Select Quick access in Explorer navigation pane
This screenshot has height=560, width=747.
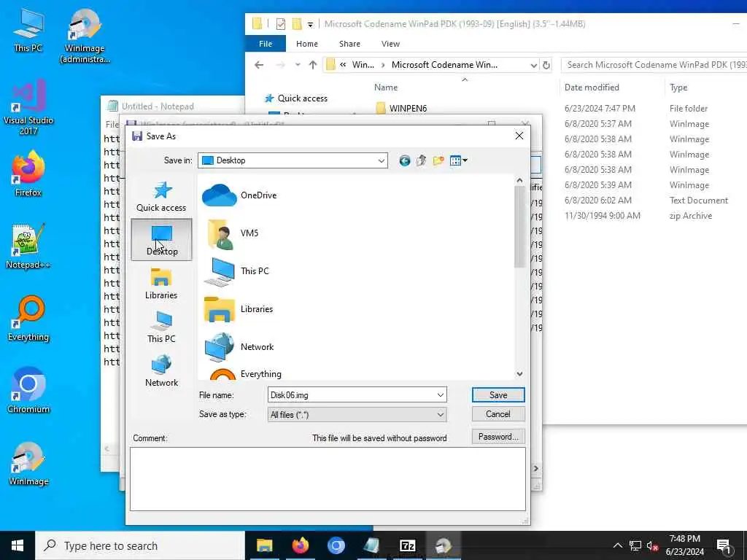(296, 98)
